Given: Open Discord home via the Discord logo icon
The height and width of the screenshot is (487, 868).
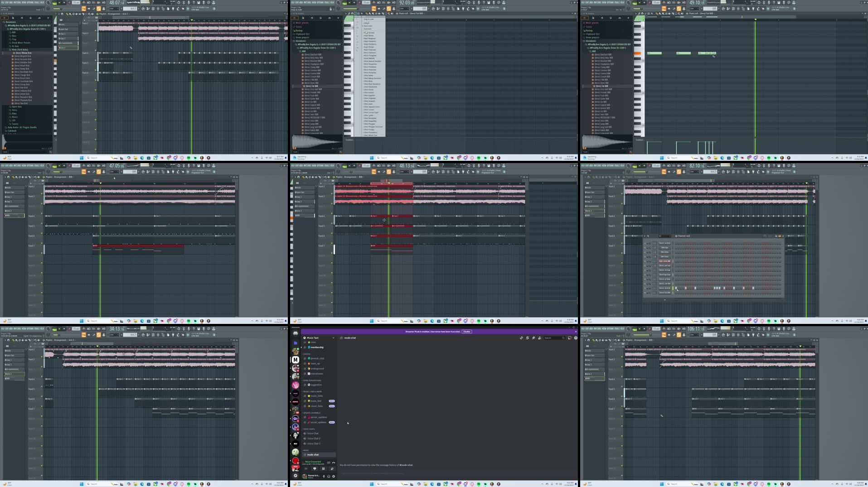Looking at the screenshot, I should tap(296, 333).
